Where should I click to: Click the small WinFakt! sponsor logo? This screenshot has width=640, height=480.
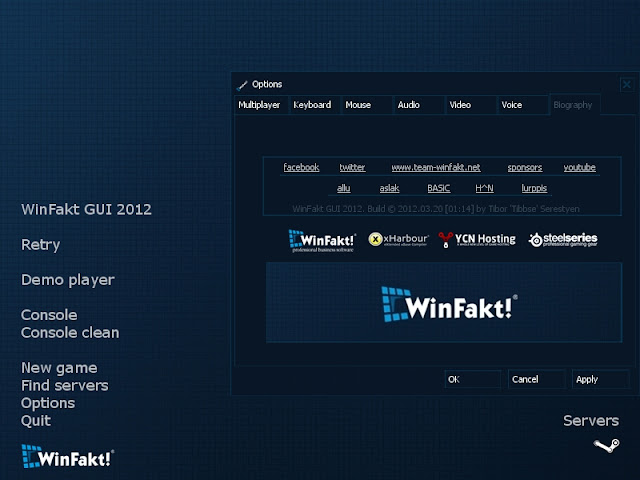(322, 240)
